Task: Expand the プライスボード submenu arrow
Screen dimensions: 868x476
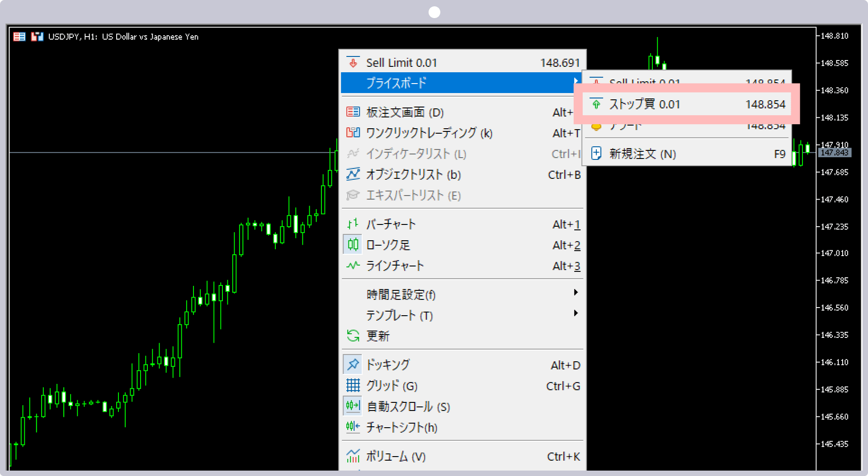Action: click(576, 81)
